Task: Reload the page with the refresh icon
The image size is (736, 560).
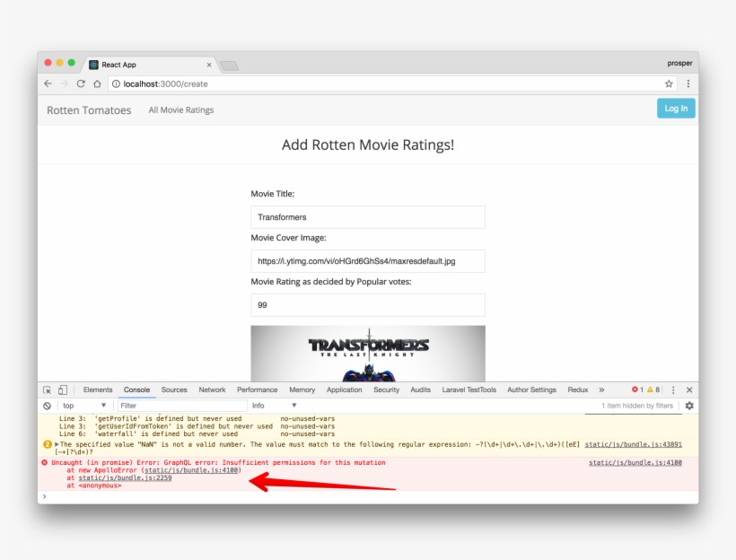Action: [81, 83]
